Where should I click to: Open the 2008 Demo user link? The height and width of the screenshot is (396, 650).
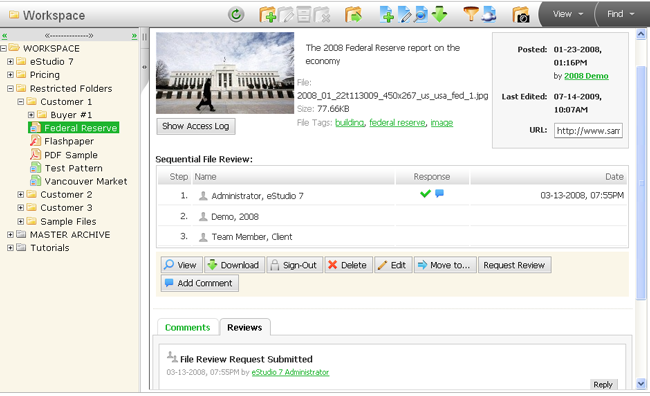(x=586, y=76)
